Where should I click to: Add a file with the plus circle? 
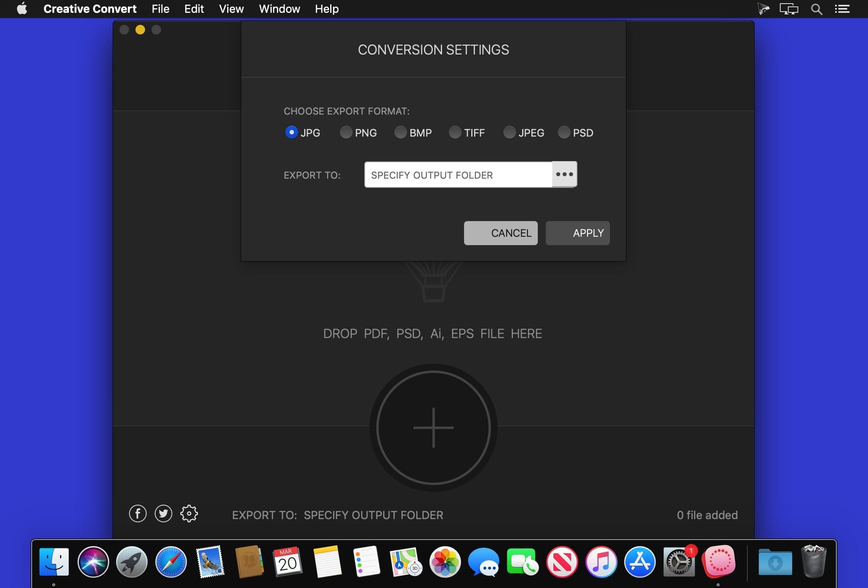[x=434, y=428]
